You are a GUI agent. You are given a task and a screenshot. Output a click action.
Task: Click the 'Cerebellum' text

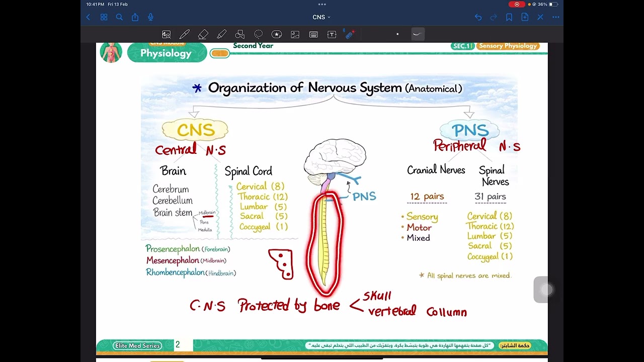[x=173, y=201]
